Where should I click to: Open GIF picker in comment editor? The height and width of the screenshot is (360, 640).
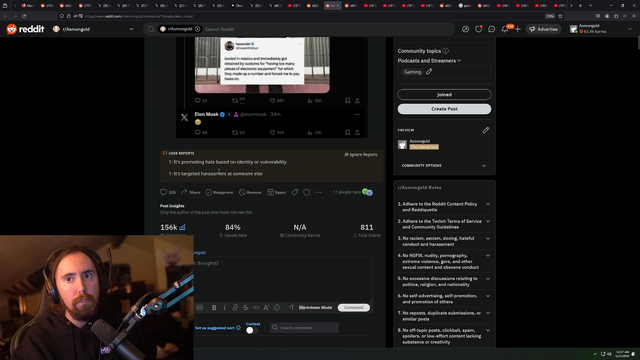199,308
